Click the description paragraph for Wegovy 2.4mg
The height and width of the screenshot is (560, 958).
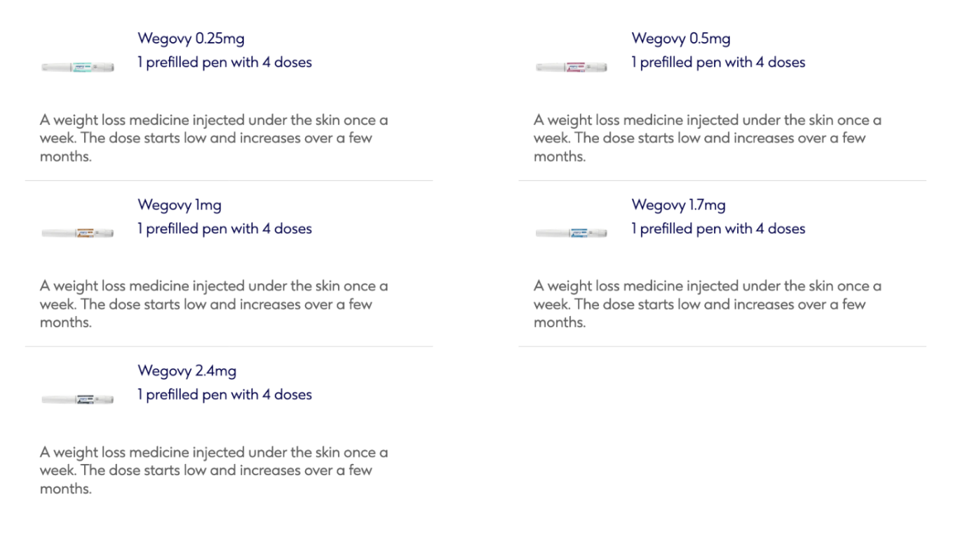214,470
